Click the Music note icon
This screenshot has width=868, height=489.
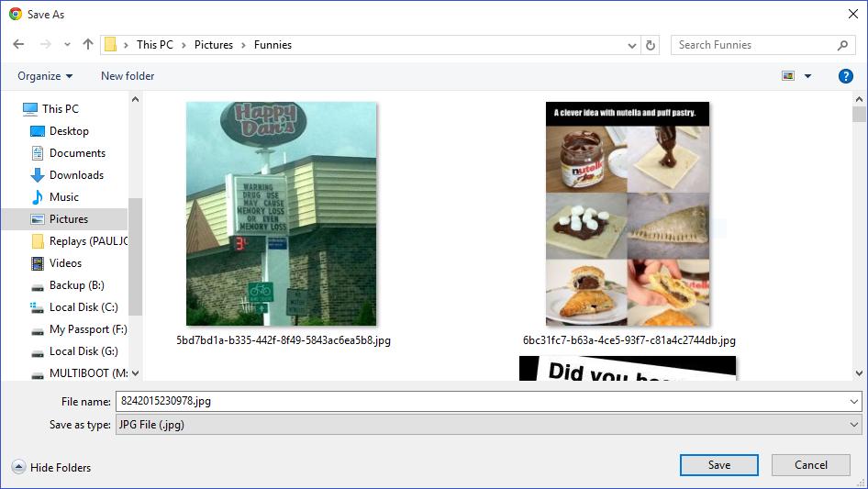[37, 196]
